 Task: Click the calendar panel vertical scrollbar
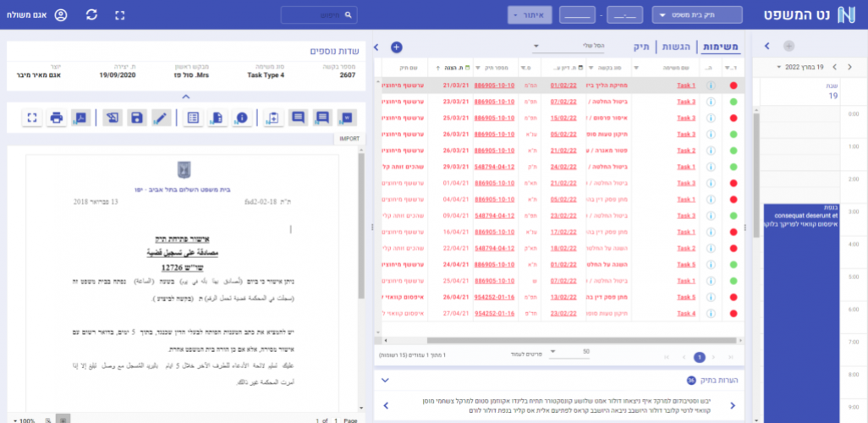coord(756,175)
